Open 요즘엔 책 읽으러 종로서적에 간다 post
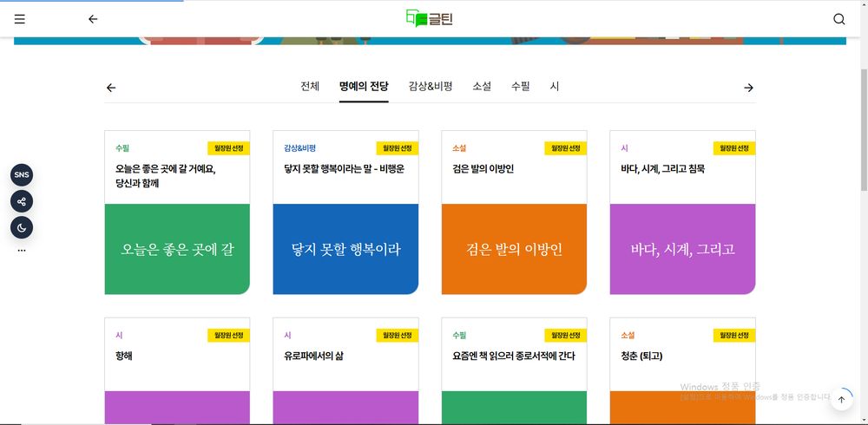868x425 pixels. coord(513,356)
